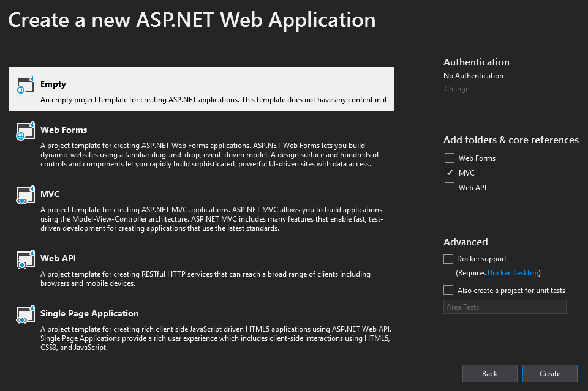Tick the Web API references checkbox
This screenshot has width=588, height=391.
449,187
